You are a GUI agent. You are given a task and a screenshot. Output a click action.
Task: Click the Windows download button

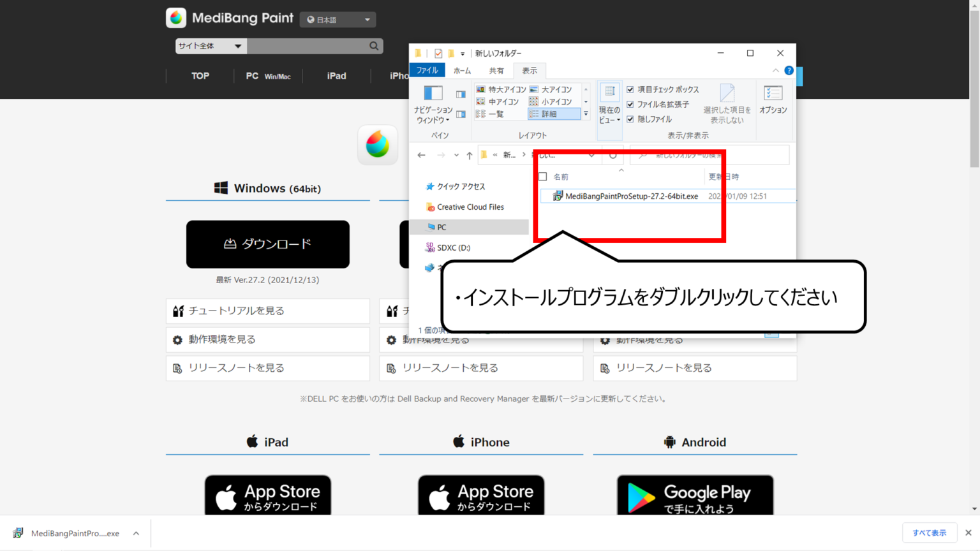coord(267,244)
